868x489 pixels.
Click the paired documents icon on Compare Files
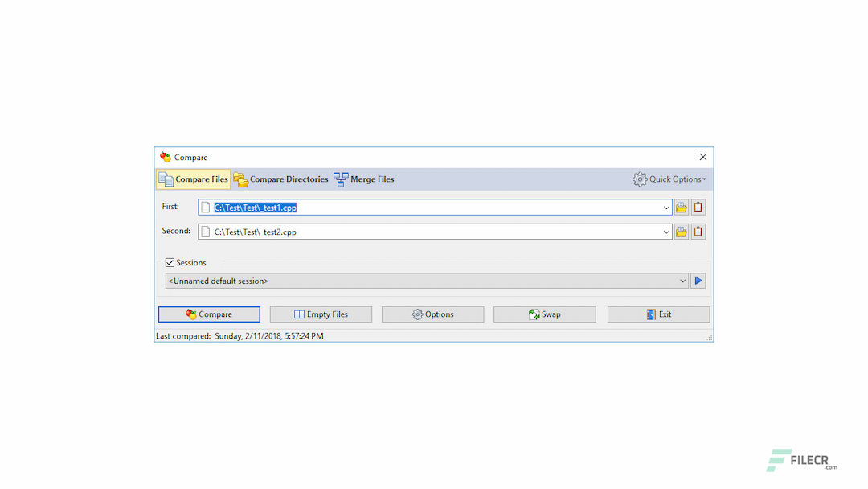pyautogui.click(x=166, y=179)
